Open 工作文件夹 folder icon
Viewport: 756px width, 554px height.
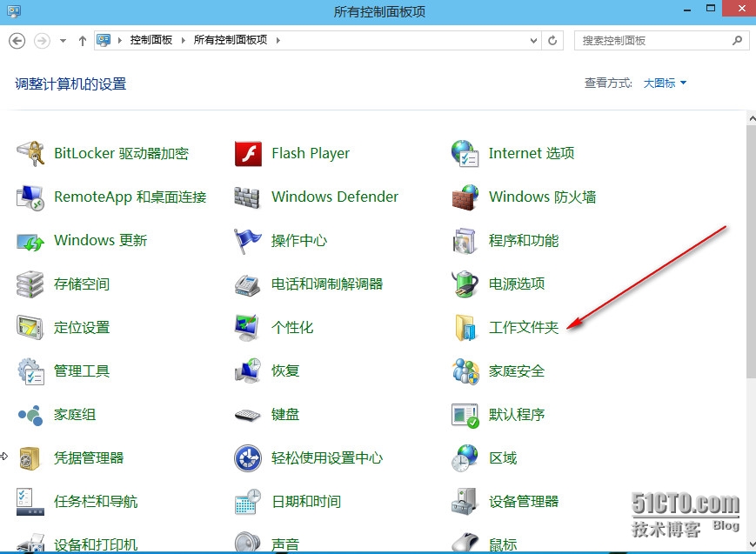pos(465,327)
